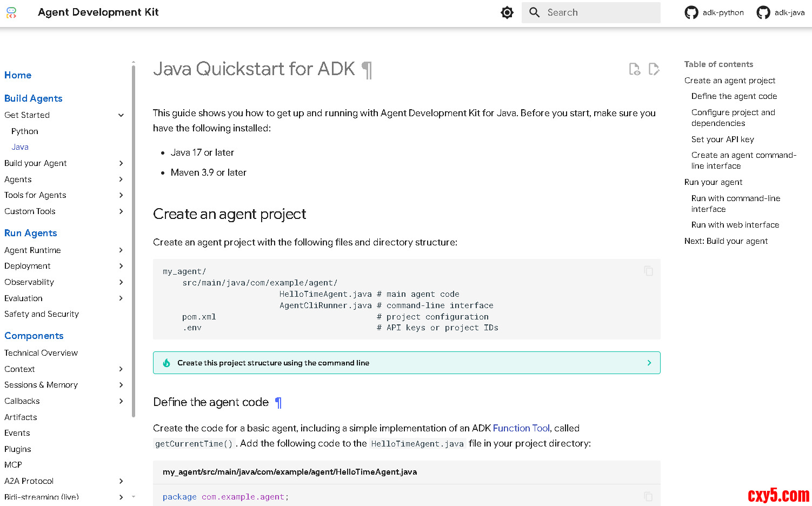Expand the Deployment sidebar section
Image resolution: width=812 pixels, height=506 pixels.
coord(121,266)
